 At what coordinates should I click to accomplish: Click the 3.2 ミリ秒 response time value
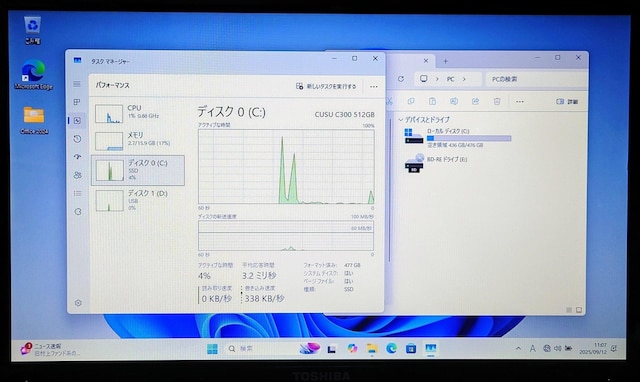pos(259,275)
